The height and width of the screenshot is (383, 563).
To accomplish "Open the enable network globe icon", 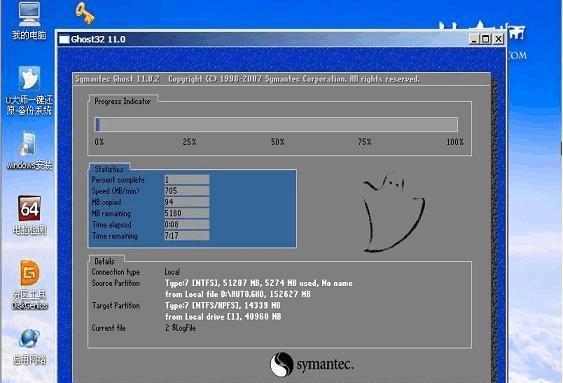I will point(29,346).
